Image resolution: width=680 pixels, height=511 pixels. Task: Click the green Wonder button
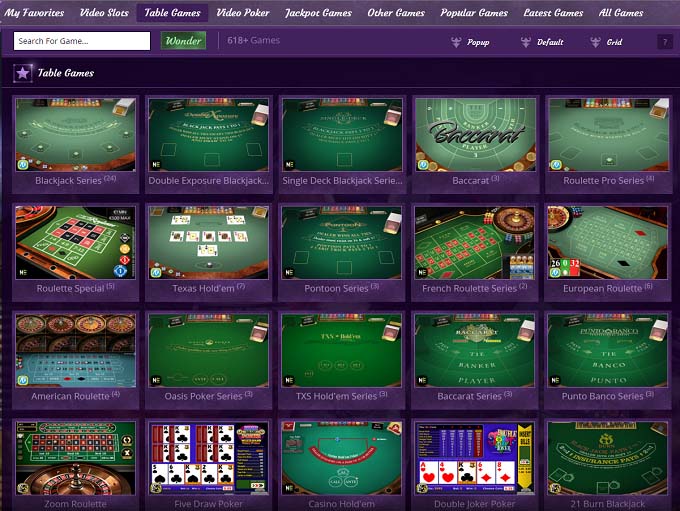[x=183, y=41]
